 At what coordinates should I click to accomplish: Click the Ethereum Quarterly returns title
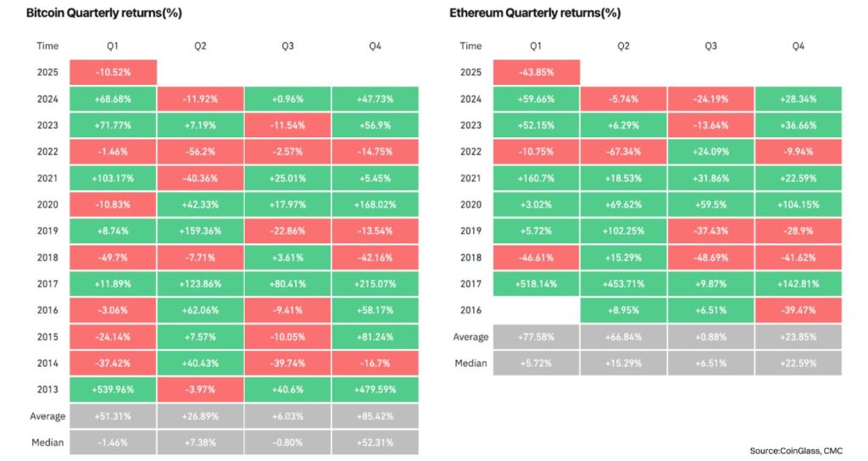click(535, 14)
